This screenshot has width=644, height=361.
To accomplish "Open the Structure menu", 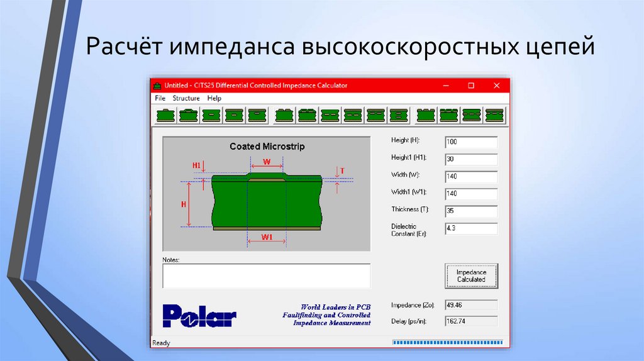I will click(x=186, y=98).
